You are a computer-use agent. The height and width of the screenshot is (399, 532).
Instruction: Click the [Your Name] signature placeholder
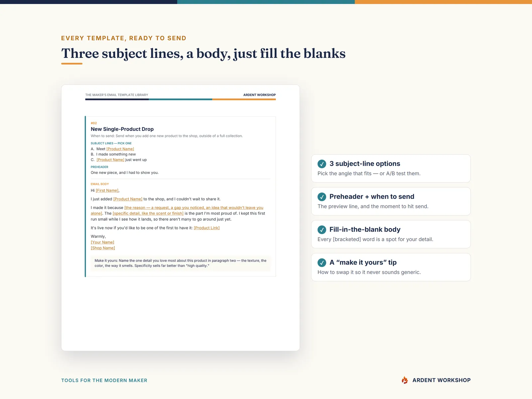102,242
